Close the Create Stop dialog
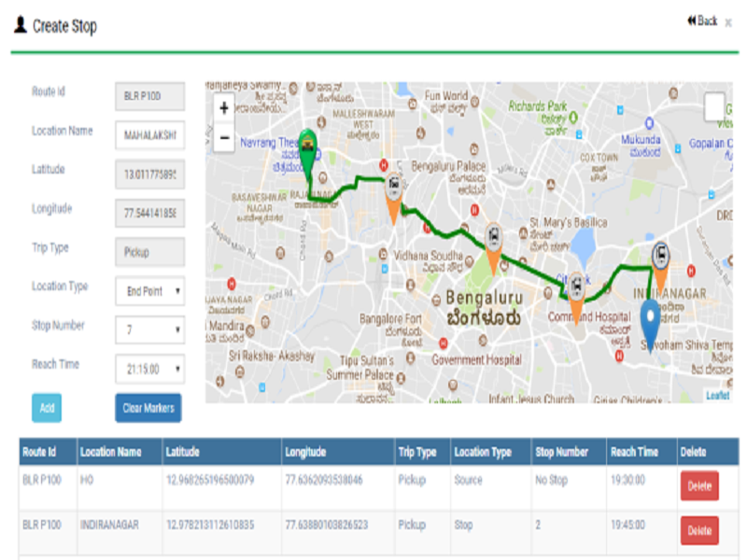The height and width of the screenshot is (560, 747). 728,22
